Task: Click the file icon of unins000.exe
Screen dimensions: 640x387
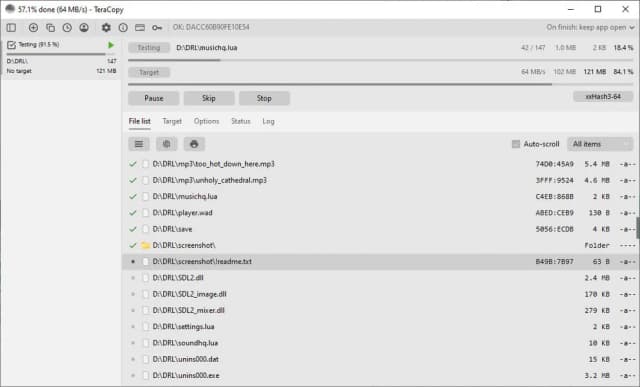Action: coord(145,375)
